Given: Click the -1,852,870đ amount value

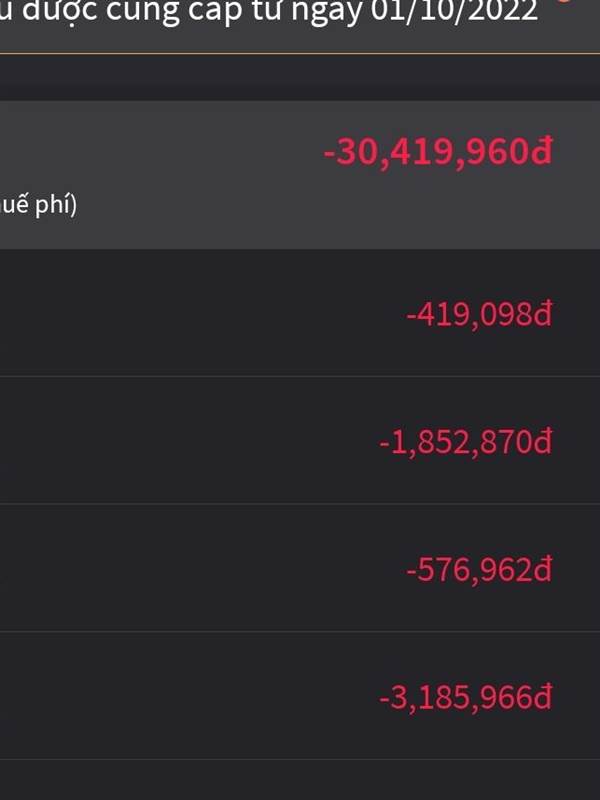Looking at the screenshot, I should [x=466, y=442].
